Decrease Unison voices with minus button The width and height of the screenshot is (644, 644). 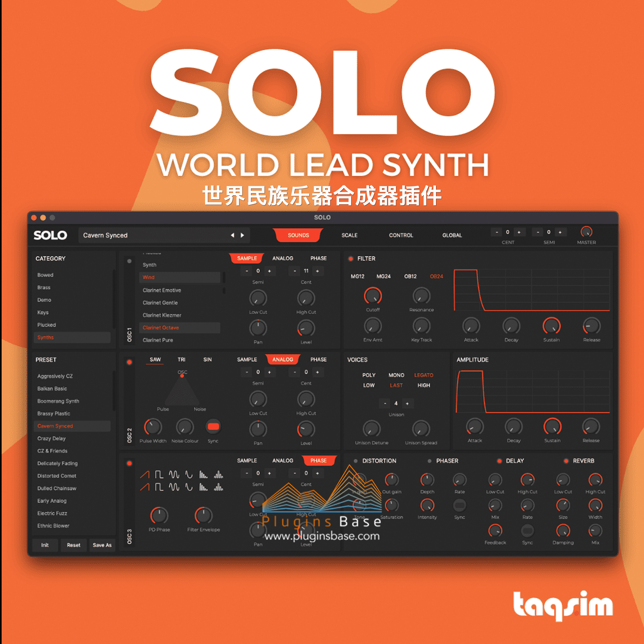385,403
